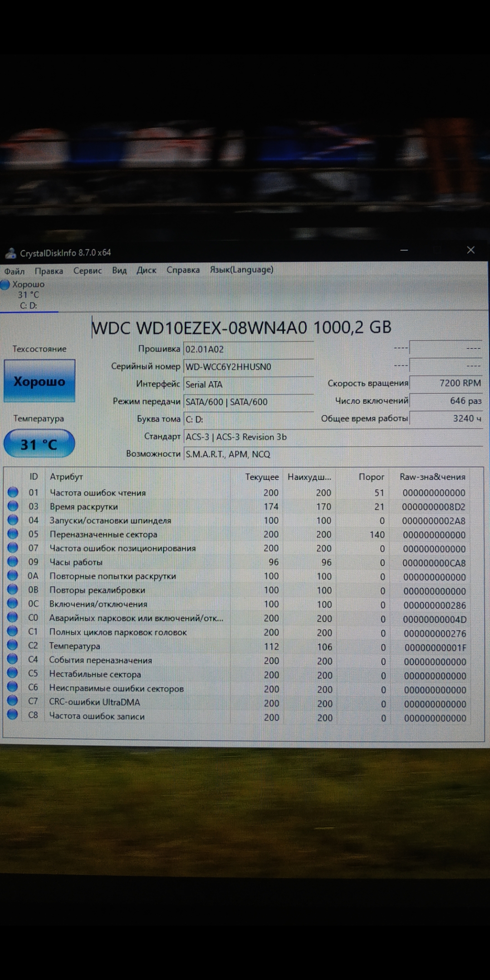490x980 pixels.
Task: Click status icon for C4 События переназначения
Action: [13, 659]
